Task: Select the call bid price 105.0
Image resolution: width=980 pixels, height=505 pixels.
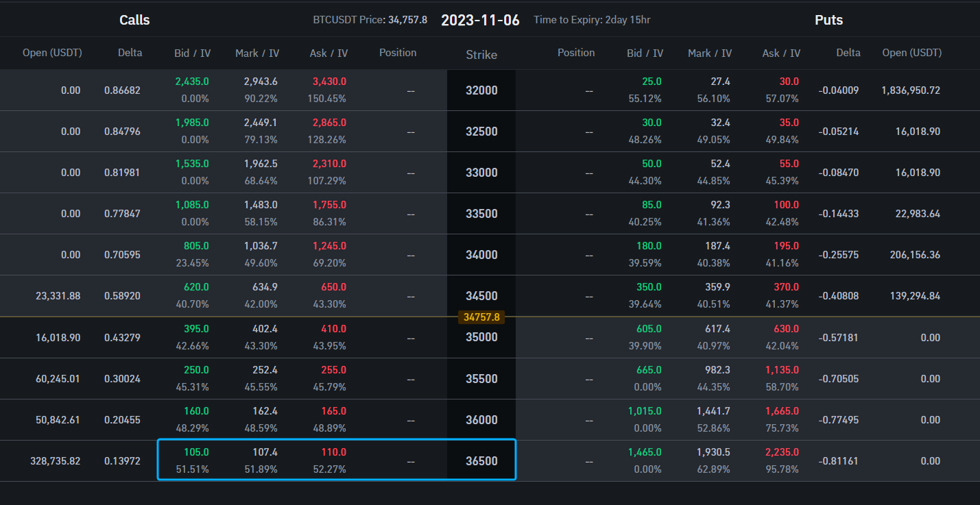Action: pos(196,452)
